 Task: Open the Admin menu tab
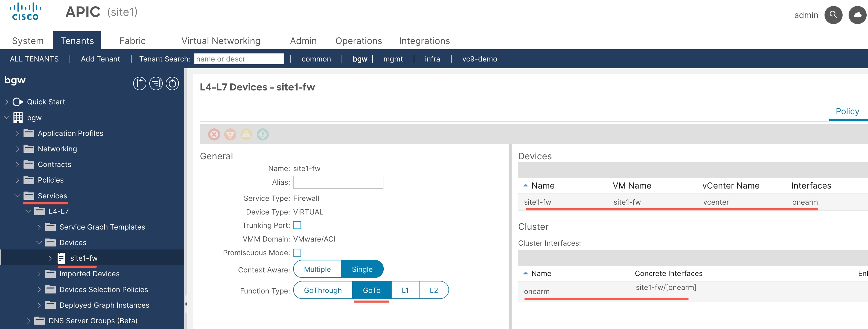[x=303, y=41]
